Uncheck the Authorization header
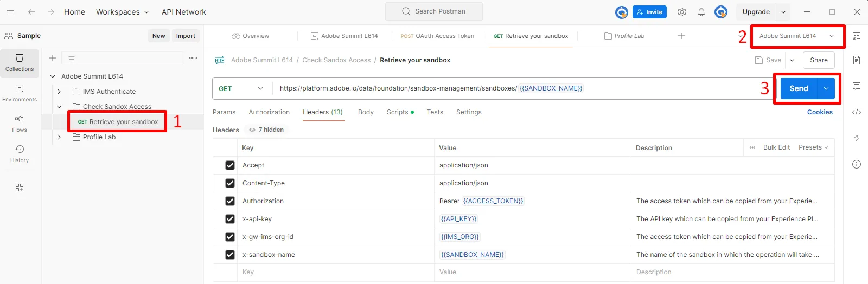 (230, 201)
